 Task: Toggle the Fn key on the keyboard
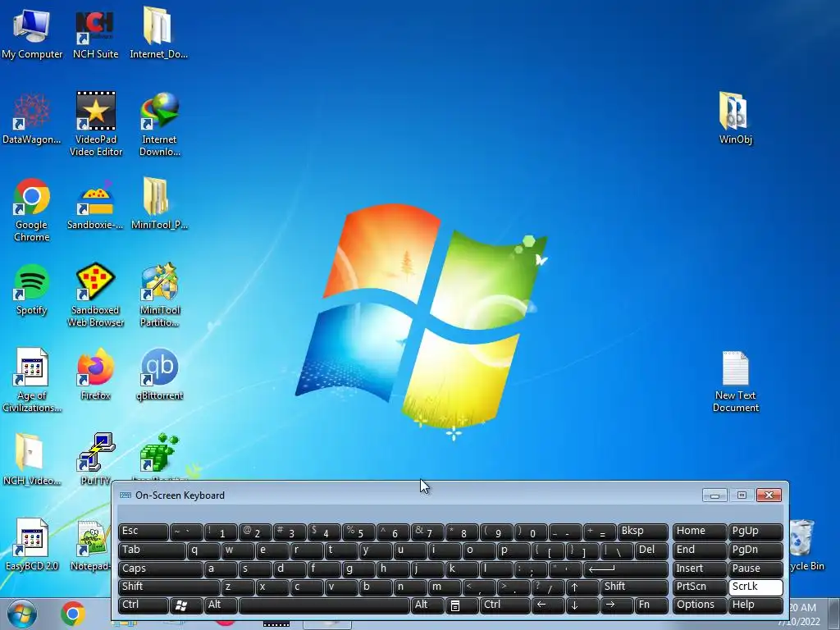pyautogui.click(x=651, y=605)
